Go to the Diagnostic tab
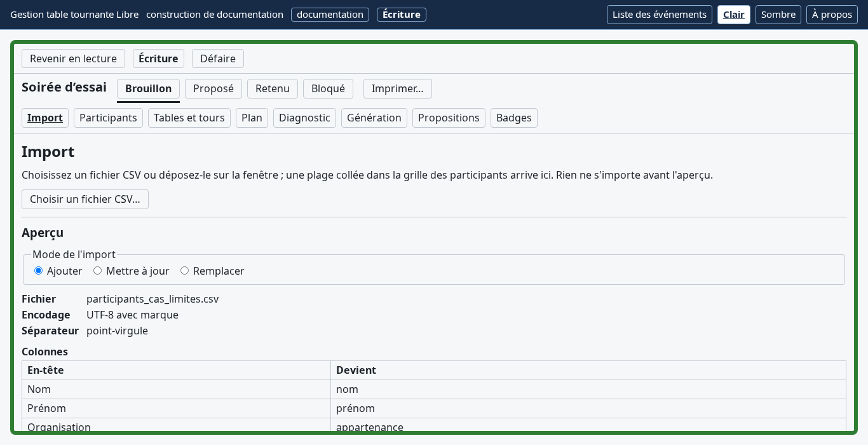 [x=304, y=118]
